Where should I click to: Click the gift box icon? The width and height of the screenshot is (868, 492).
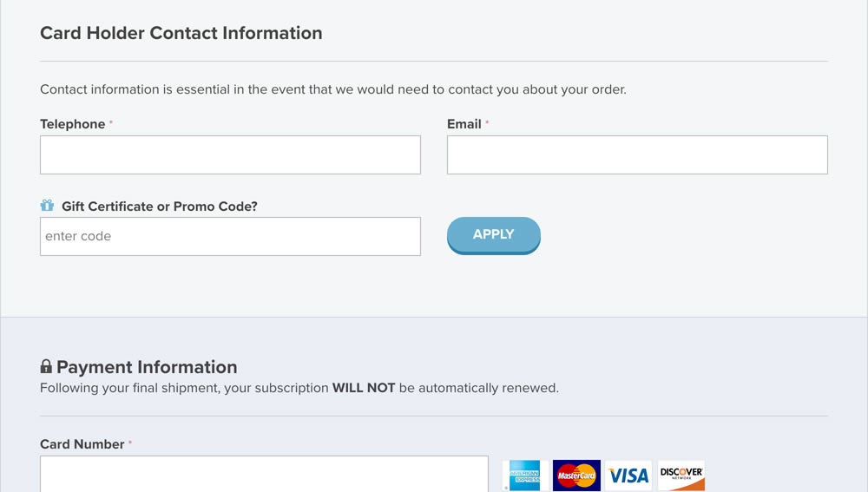pos(47,206)
